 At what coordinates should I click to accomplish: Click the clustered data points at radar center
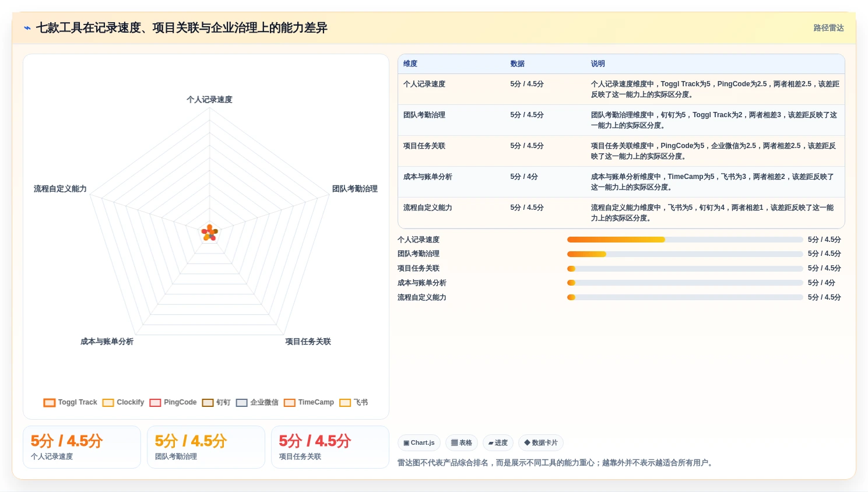(x=209, y=233)
